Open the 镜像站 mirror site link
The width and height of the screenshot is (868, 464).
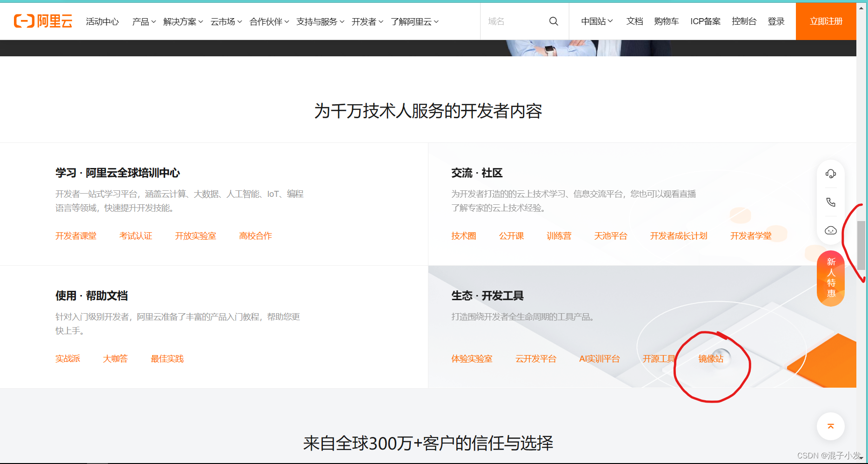point(711,359)
